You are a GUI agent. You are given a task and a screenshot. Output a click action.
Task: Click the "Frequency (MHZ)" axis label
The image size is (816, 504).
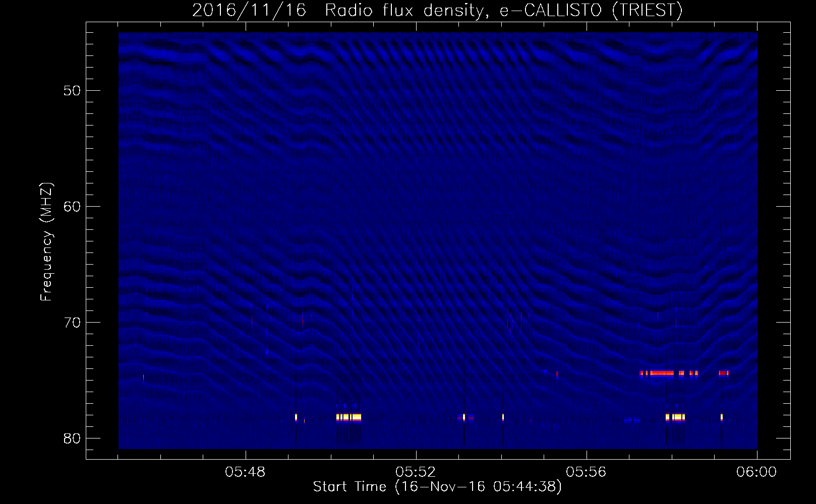(x=46, y=242)
